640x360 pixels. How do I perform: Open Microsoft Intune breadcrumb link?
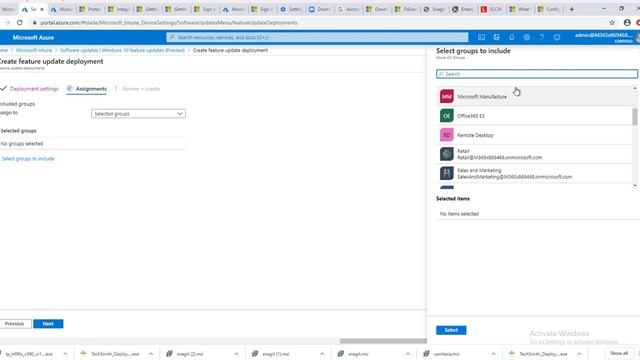tap(34, 50)
